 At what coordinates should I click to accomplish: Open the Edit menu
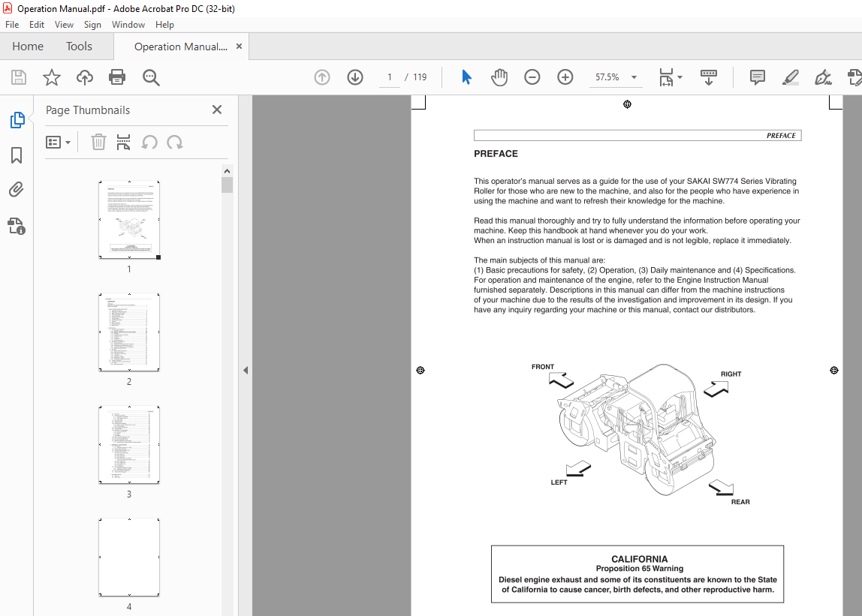click(37, 25)
